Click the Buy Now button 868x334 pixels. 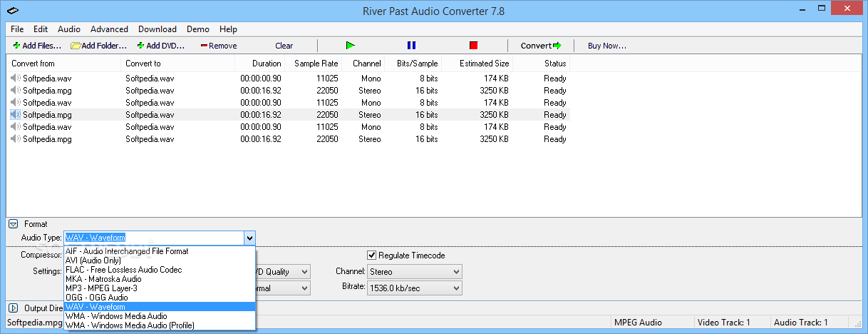[606, 46]
